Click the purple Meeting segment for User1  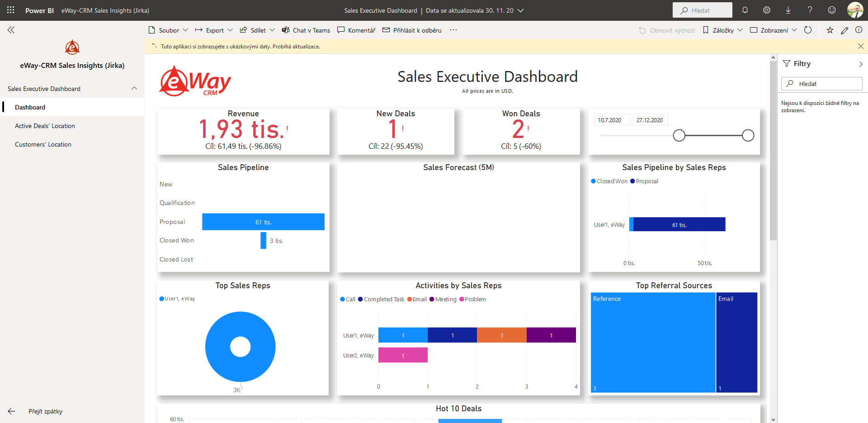pyautogui.click(x=551, y=335)
